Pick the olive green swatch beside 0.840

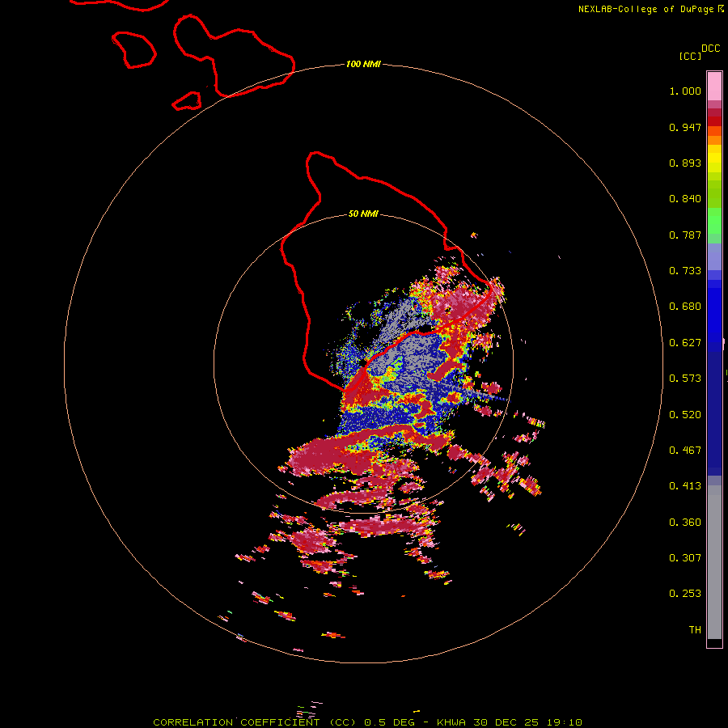pos(714,199)
